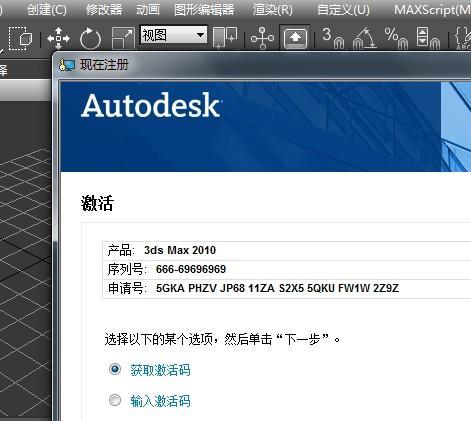471x421 pixels.
Task: Click the 输入激活码 link text
Action: tap(160, 401)
